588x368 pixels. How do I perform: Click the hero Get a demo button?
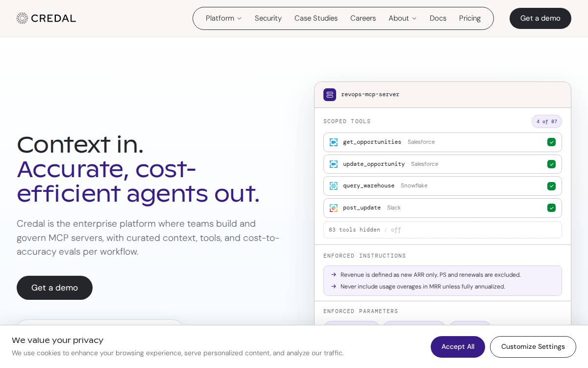[x=54, y=288]
